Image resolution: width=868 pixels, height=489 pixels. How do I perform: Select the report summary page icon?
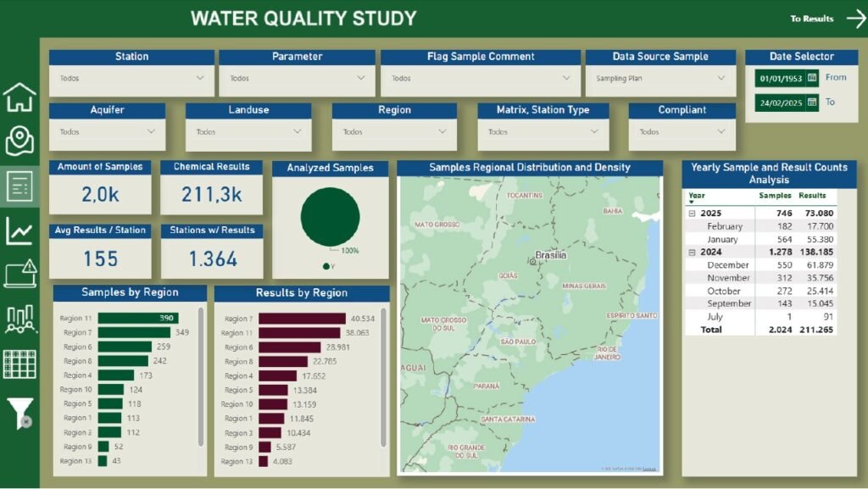(19, 186)
